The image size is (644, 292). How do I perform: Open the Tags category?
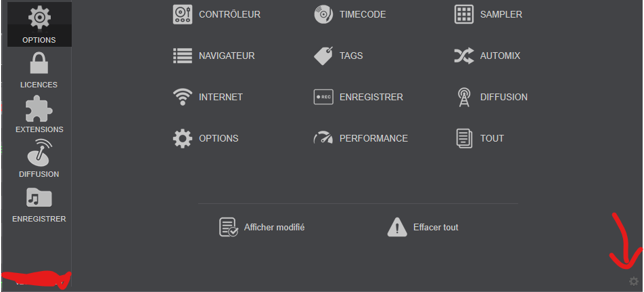tap(338, 56)
